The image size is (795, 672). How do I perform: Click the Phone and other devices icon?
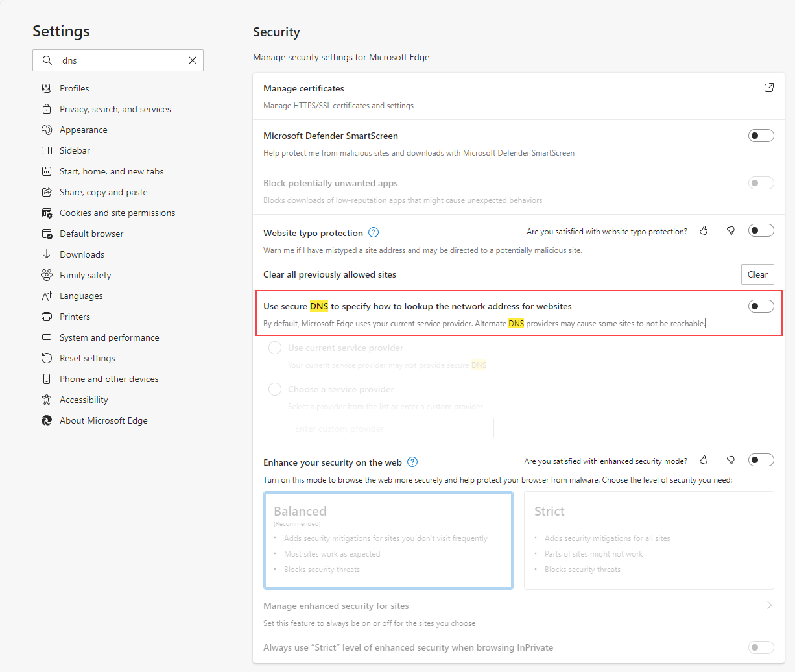pyautogui.click(x=47, y=379)
